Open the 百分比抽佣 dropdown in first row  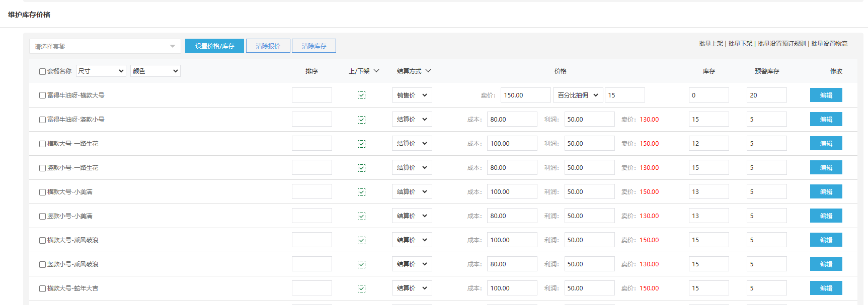578,95
